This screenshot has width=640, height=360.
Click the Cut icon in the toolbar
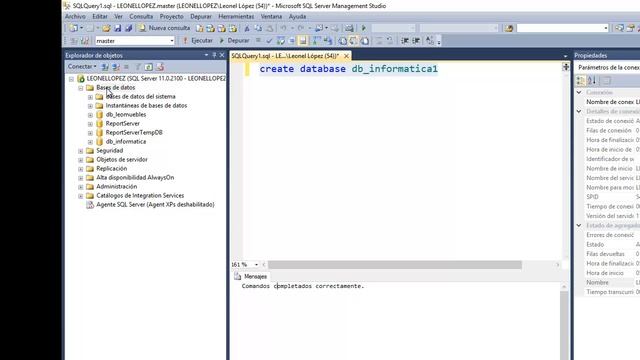pyautogui.click(x=247, y=28)
